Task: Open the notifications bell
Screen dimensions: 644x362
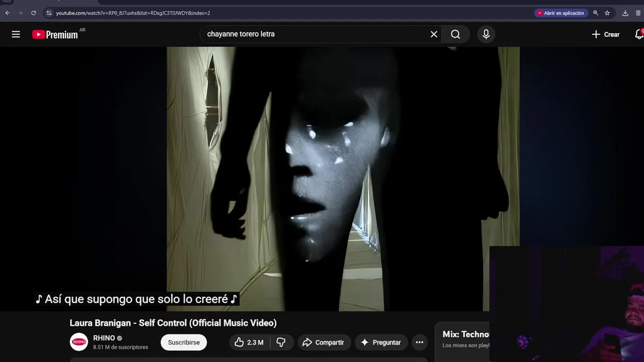Action: 639,34
